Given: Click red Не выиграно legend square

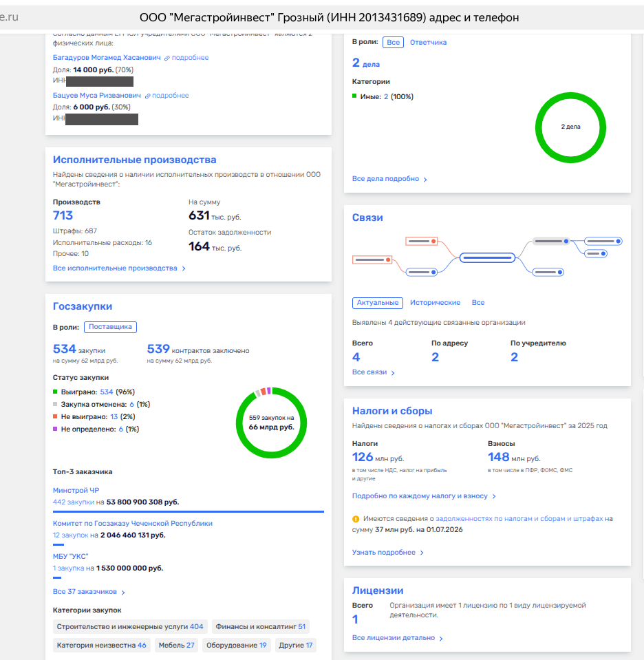Looking at the screenshot, I should [55, 416].
